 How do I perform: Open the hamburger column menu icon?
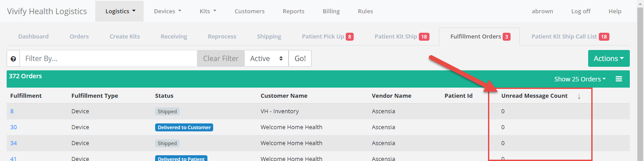[x=619, y=79]
